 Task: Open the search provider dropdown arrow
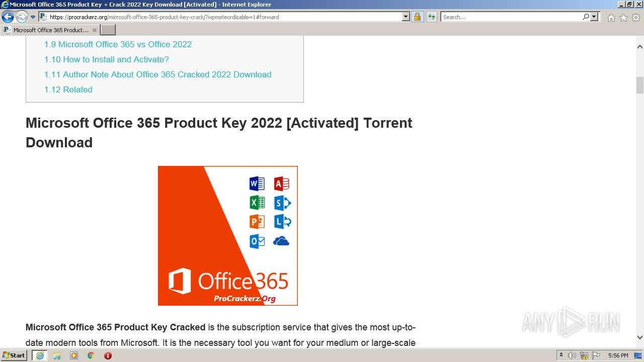pos(595,17)
